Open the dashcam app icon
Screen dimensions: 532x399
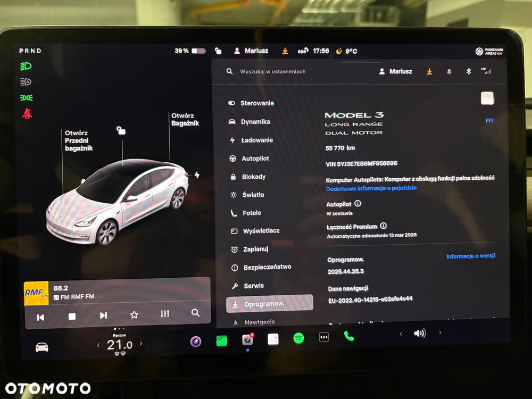point(248,339)
